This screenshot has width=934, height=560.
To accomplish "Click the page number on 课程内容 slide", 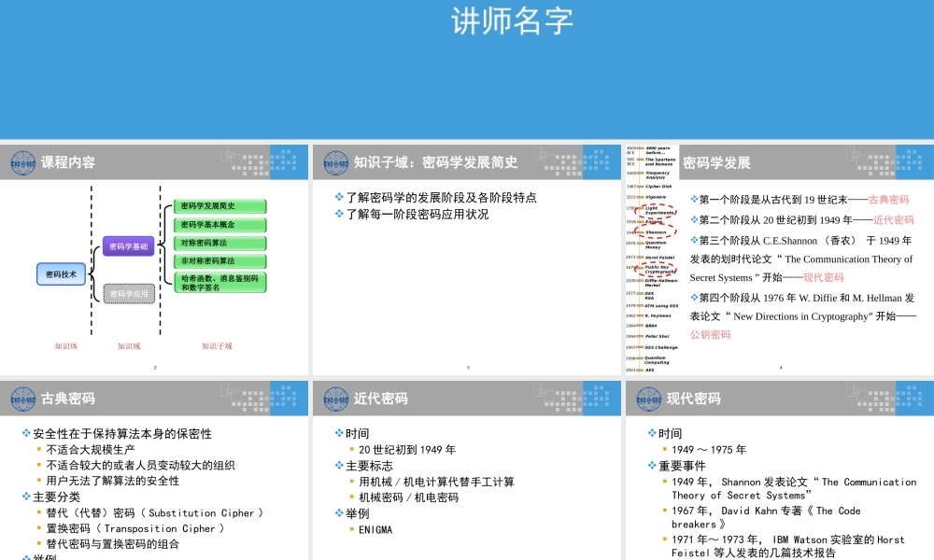I will point(154,367).
